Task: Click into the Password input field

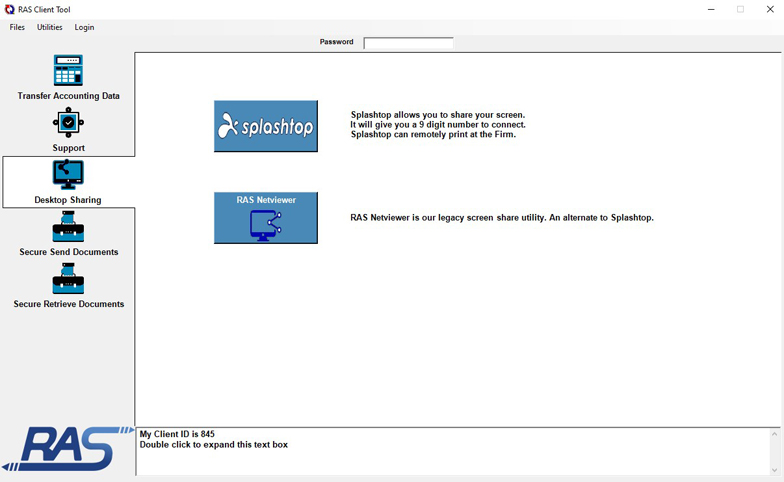Action: tap(408, 43)
